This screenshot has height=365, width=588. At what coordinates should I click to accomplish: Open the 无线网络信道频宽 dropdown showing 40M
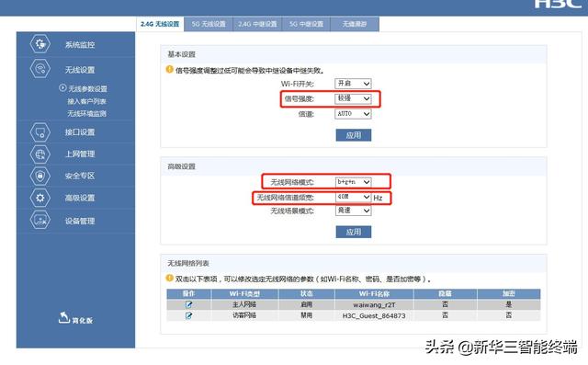353,197
